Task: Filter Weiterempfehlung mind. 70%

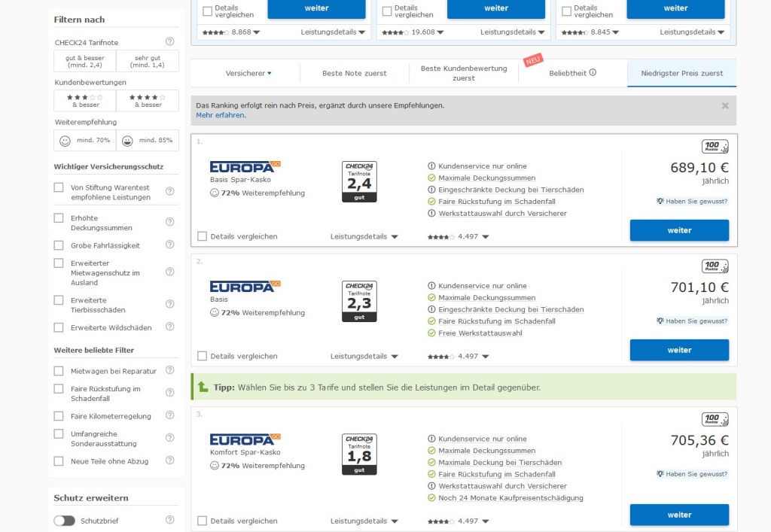Action: click(85, 141)
